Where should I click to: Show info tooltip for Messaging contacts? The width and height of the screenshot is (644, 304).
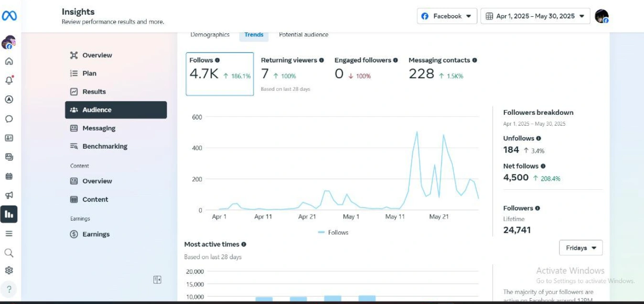tap(474, 60)
